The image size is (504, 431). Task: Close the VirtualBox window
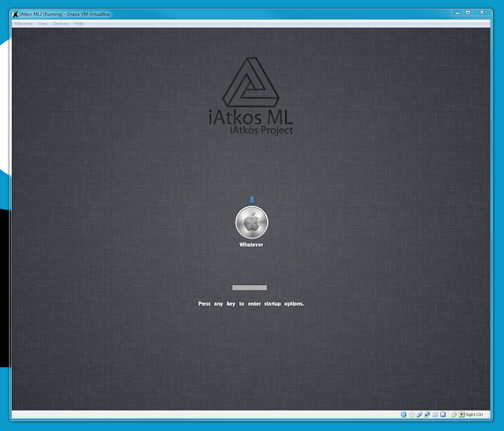[481, 13]
